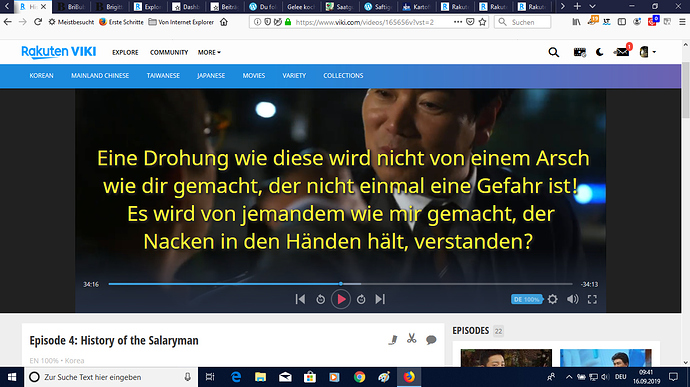Open segment timer scissors icon
Screen dimensions: 690x387
412,338
